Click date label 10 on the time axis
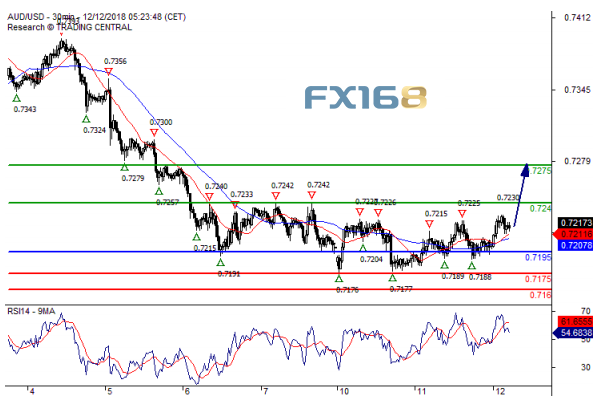 [344, 392]
